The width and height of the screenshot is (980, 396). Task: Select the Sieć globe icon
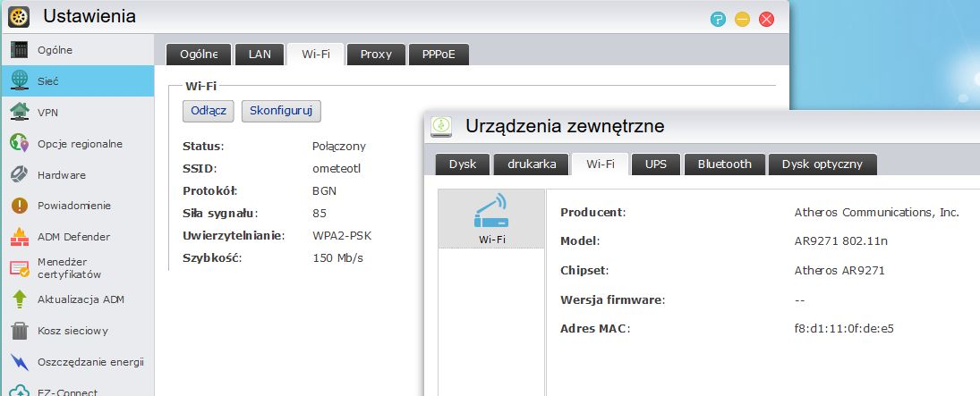point(20,81)
